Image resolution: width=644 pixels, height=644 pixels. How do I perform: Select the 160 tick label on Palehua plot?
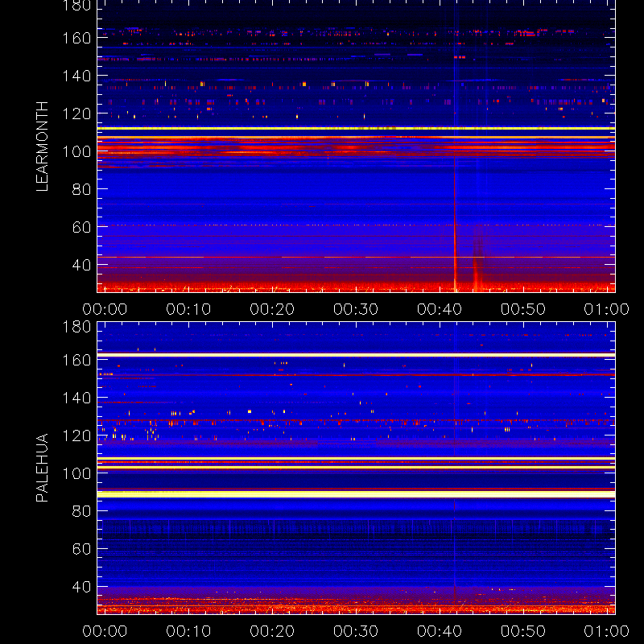(x=76, y=360)
